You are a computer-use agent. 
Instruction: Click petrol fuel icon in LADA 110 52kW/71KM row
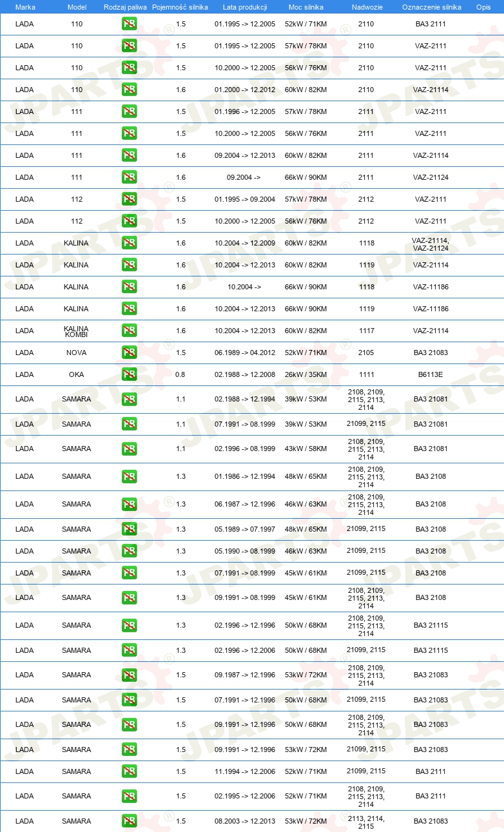tap(129, 24)
